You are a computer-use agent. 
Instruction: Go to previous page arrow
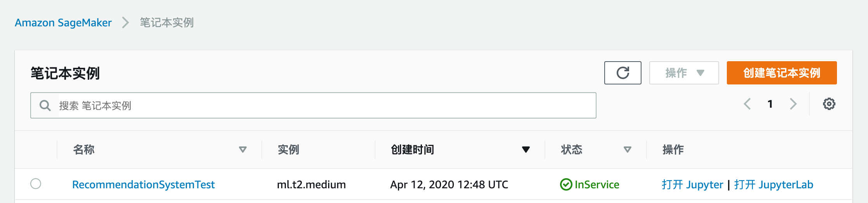click(x=747, y=104)
